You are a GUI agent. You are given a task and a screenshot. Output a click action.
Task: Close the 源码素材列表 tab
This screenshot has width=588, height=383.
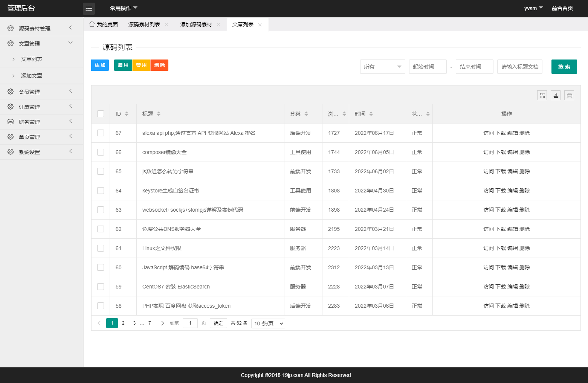click(x=166, y=24)
